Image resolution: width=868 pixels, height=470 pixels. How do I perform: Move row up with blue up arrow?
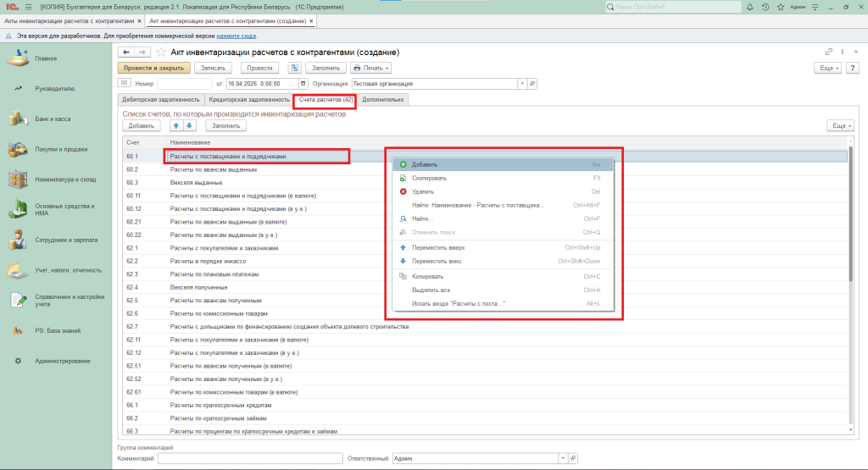click(176, 125)
